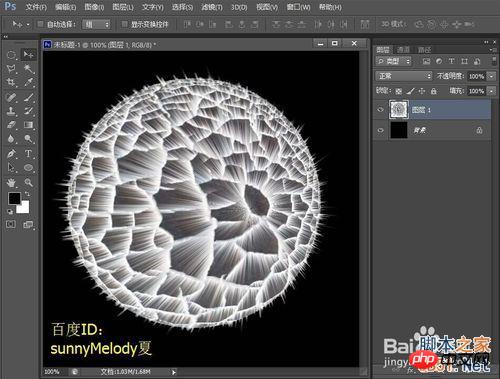Select the Gradient tool
The image size is (500, 379).
point(28,125)
